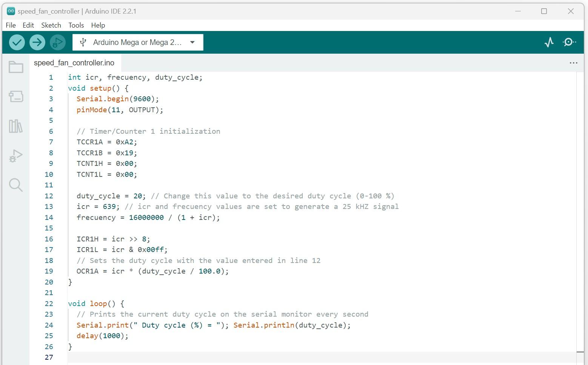Open the Boards Manager from the sidebar

click(16, 96)
